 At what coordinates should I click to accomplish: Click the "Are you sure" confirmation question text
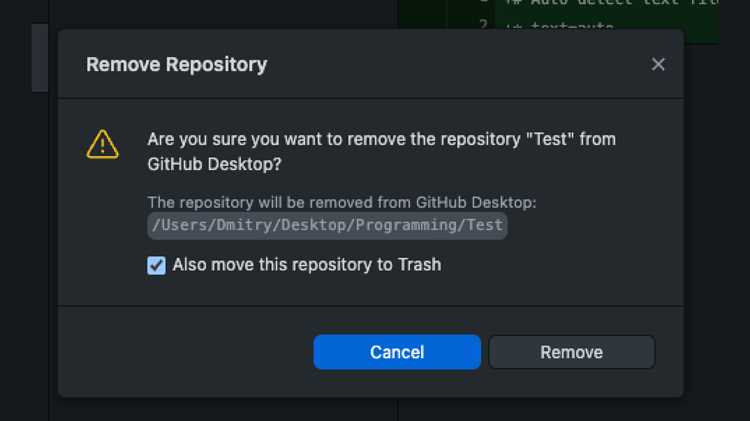tap(381, 151)
